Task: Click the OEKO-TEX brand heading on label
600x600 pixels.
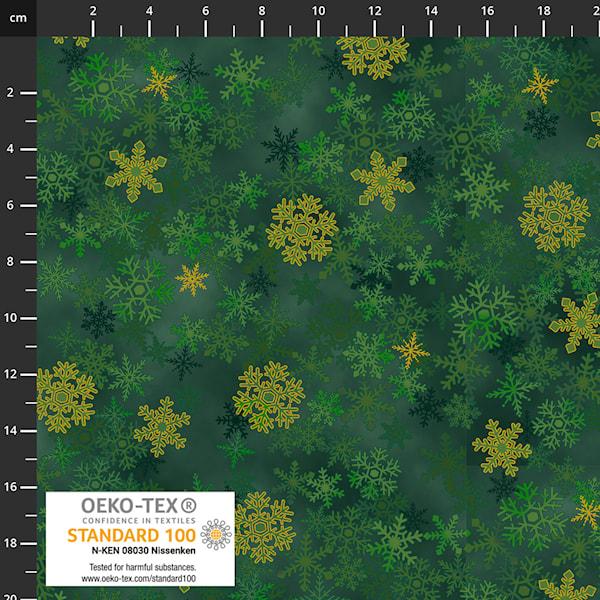Action: pyautogui.click(x=132, y=506)
